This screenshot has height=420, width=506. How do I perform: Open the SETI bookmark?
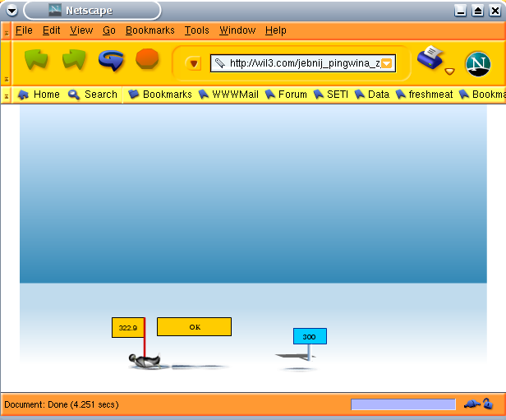point(331,95)
